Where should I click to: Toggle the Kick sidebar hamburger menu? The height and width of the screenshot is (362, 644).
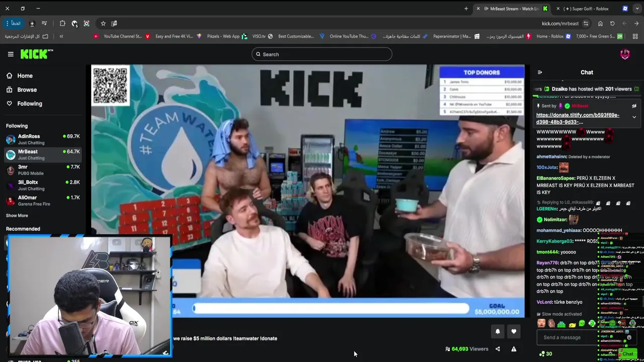click(11, 54)
